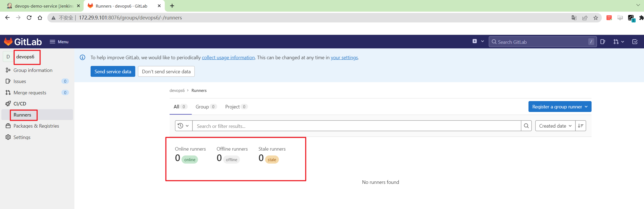Click the browser reload icon

[x=29, y=18]
